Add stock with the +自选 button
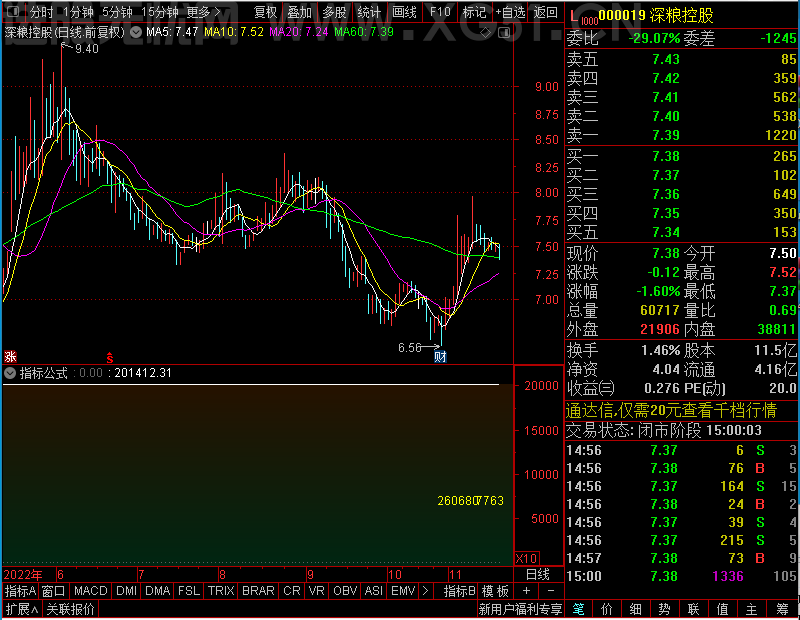 pos(510,12)
